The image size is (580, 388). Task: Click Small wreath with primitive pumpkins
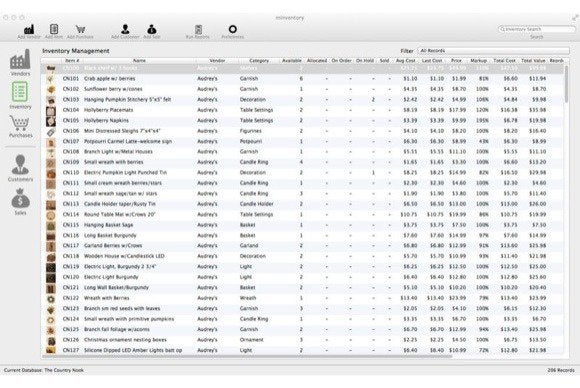tap(129, 319)
